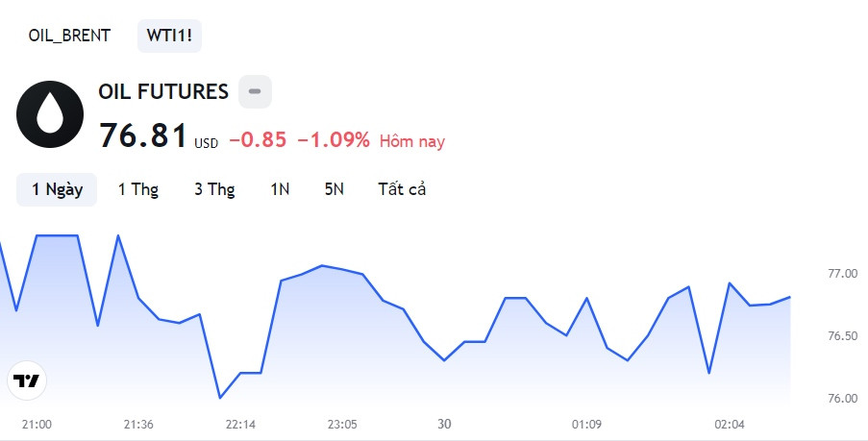Click the gray dash status icon
The image size is (868, 441).
[255, 91]
